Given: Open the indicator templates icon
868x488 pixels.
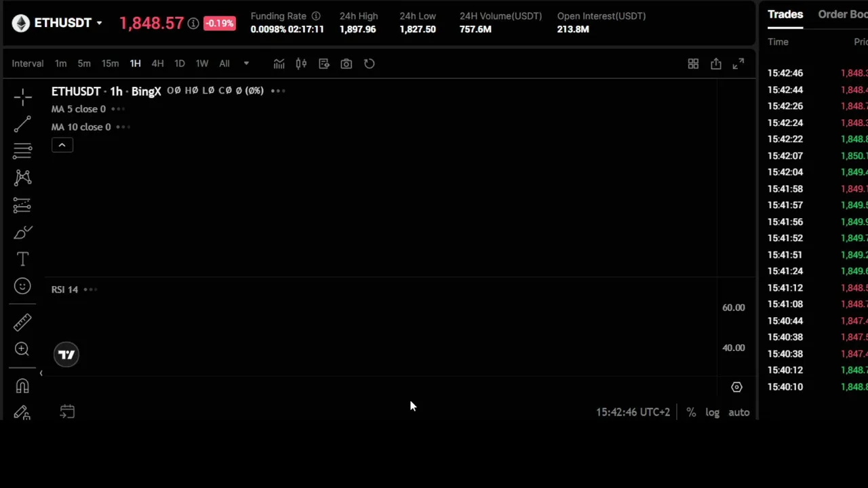Looking at the screenshot, I should pyautogui.click(x=323, y=64).
